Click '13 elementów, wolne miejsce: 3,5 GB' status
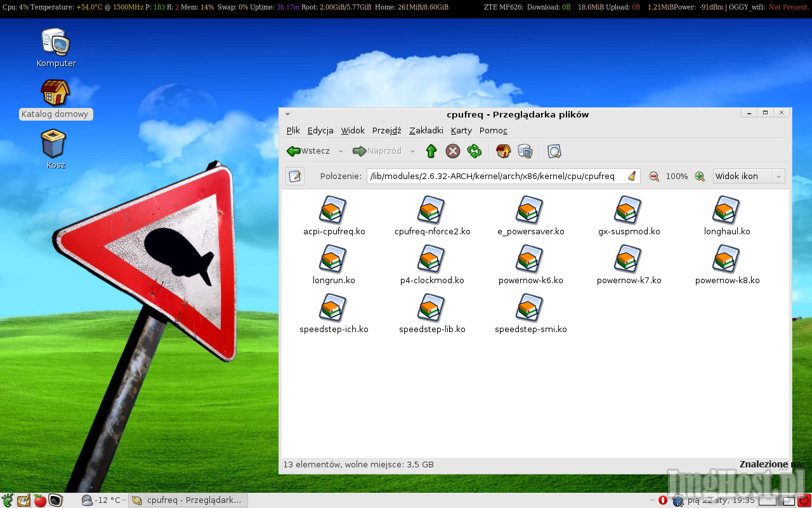 358,465
